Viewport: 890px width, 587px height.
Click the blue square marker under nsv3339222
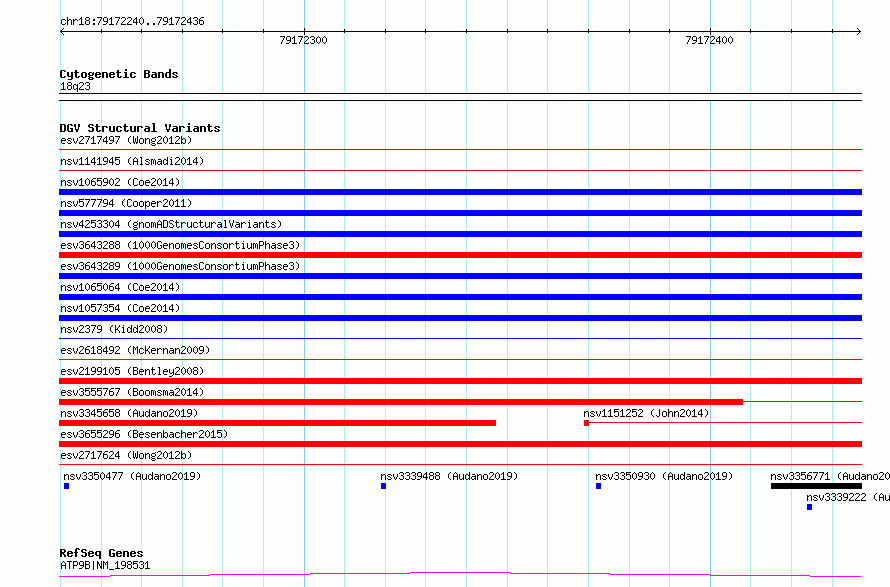coord(809,507)
